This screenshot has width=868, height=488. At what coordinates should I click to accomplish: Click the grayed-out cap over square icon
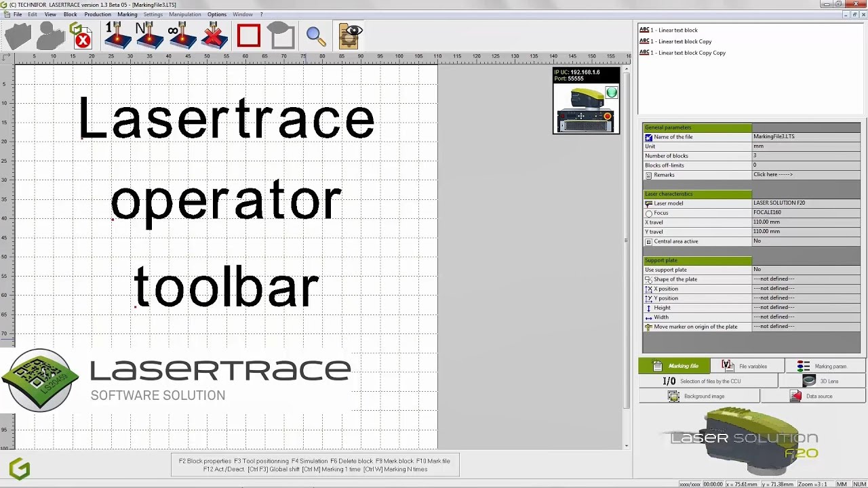point(281,36)
